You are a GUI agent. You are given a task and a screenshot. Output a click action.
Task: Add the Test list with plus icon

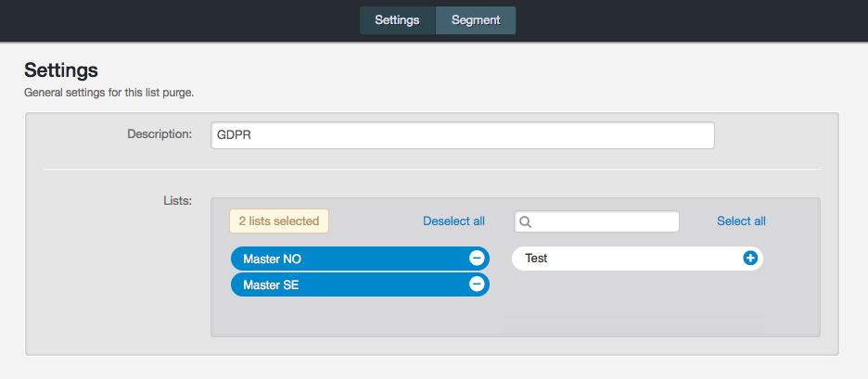point(750,259)
